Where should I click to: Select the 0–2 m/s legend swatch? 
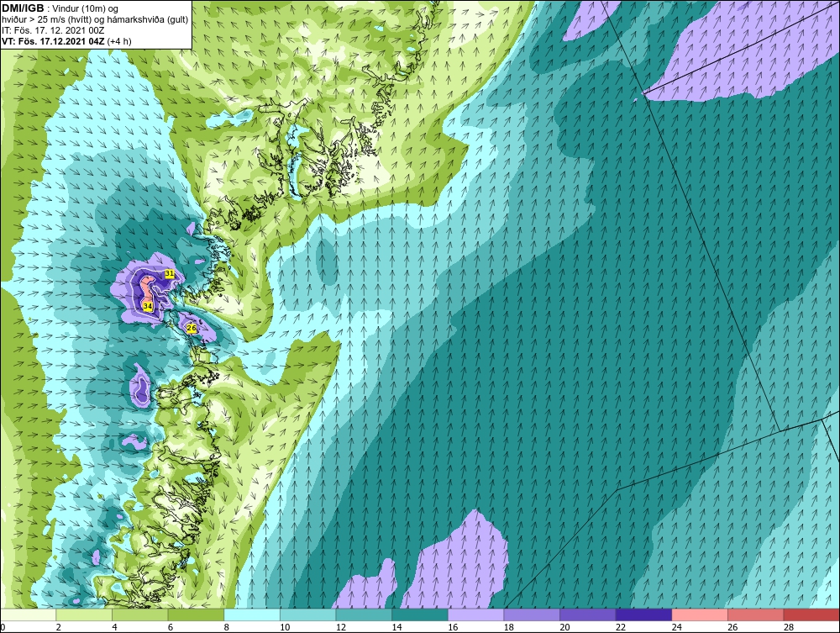click(28, 615)
